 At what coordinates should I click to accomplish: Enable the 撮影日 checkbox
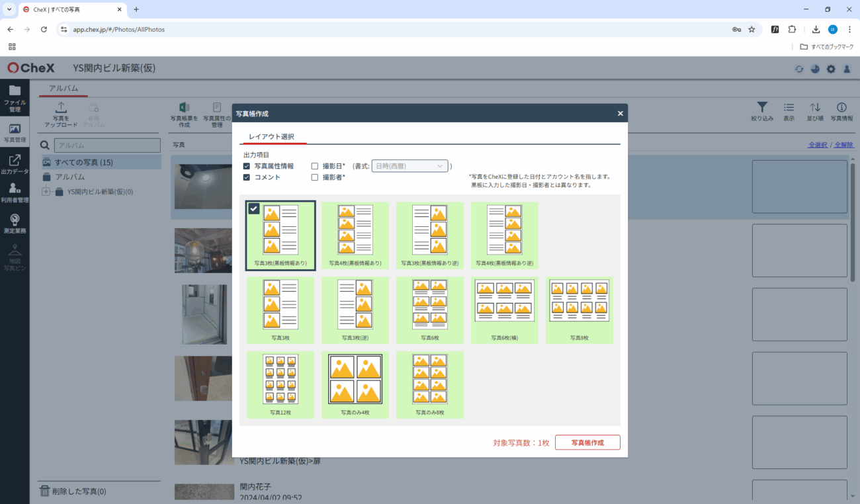coord(315,166)
